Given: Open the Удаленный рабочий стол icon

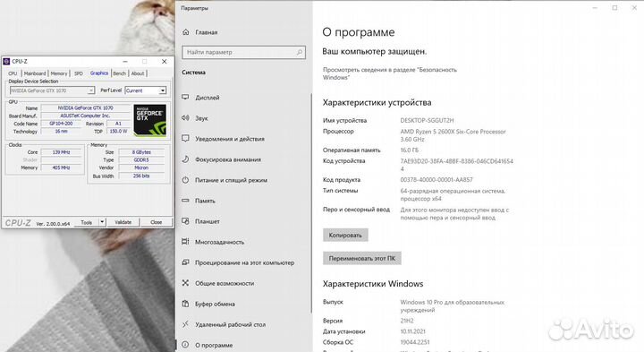Looking at the screenshot, I should coord(186,324).
